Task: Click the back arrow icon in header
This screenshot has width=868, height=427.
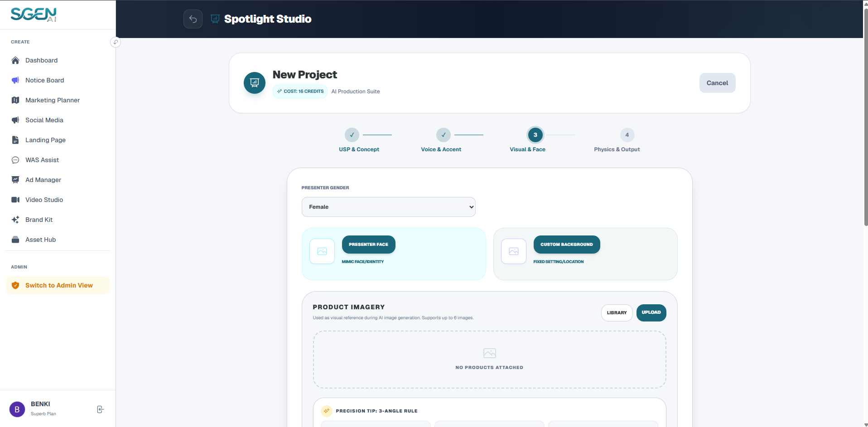Action: pyautogui.click(x=193, y=19)
